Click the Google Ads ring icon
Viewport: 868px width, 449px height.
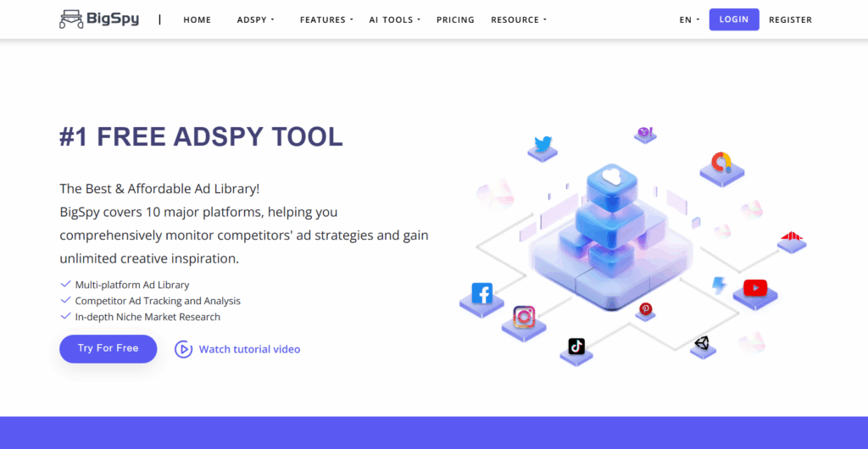click(x=721, y=162)
